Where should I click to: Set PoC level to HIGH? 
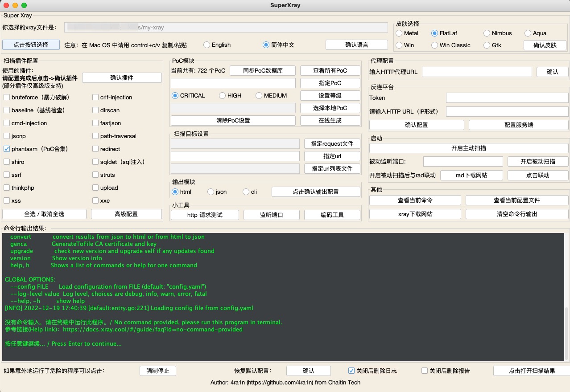[x=222, y=95]
